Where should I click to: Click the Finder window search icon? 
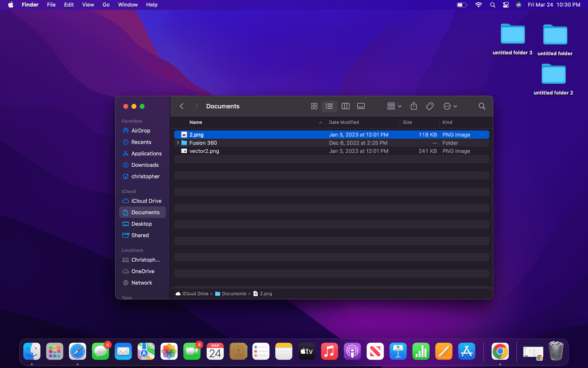482,106
